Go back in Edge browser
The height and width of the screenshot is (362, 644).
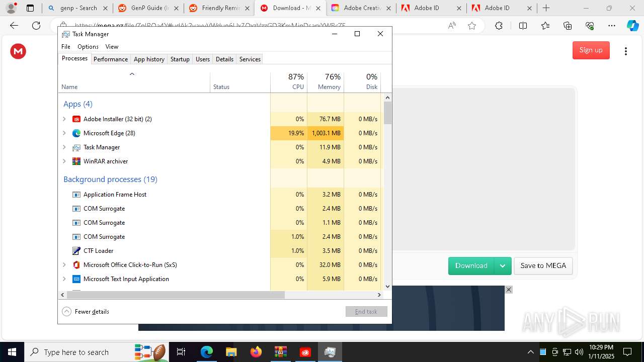pyautogui.click(x=14, y=26)
